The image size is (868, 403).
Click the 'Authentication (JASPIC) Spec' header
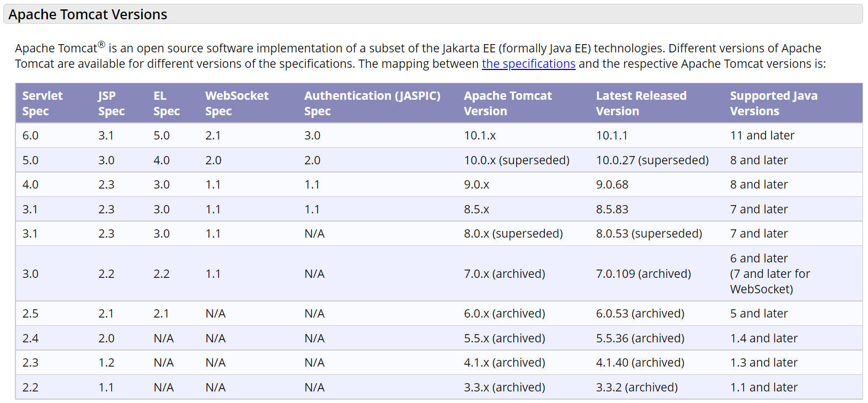pos(372,103)
